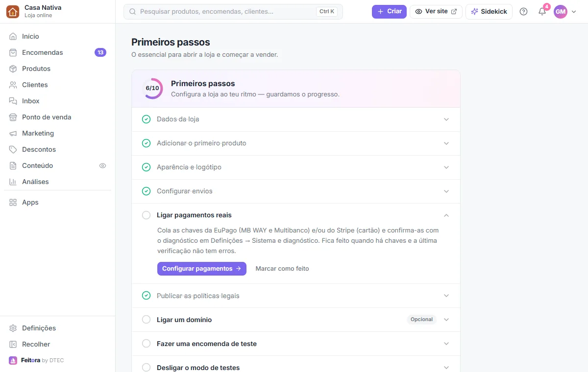Check the circle for Fazer uma encomenda de teste
The image size is (588, 372).
click(146, 344)
